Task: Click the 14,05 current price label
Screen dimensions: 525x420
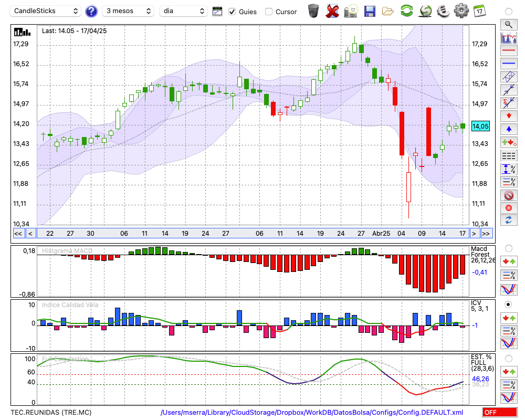Action: point(480,127)
